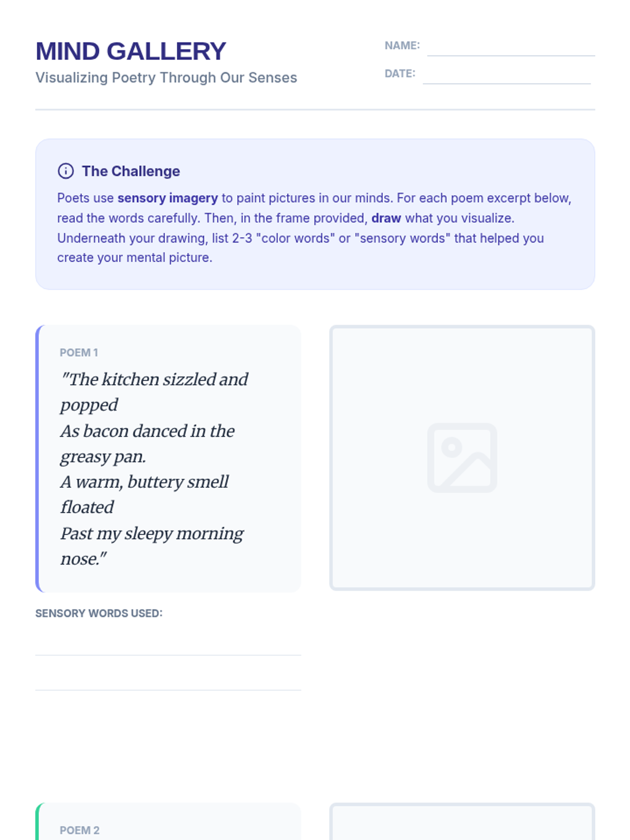Click the bold words sensory imagery
The width and height of the screenshot is (630, 840).
click(x=167, y=198)
